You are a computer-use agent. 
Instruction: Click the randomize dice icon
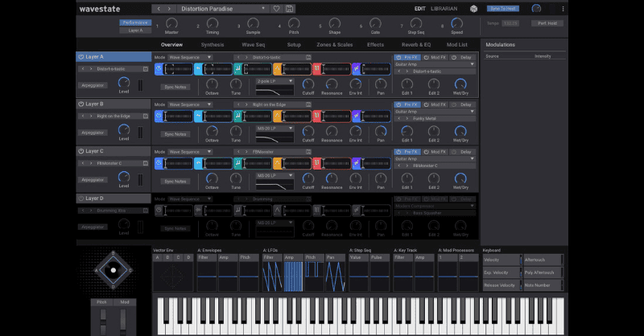coord(473,9)
